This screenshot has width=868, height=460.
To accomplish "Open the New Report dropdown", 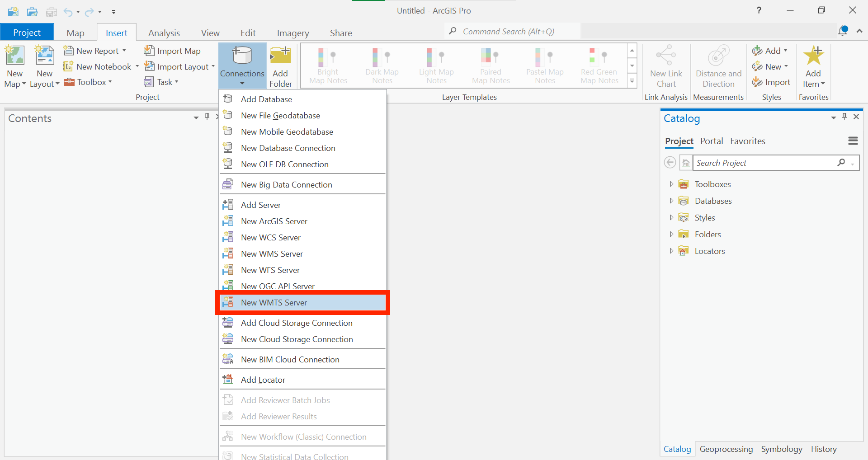I will [124, 51].
